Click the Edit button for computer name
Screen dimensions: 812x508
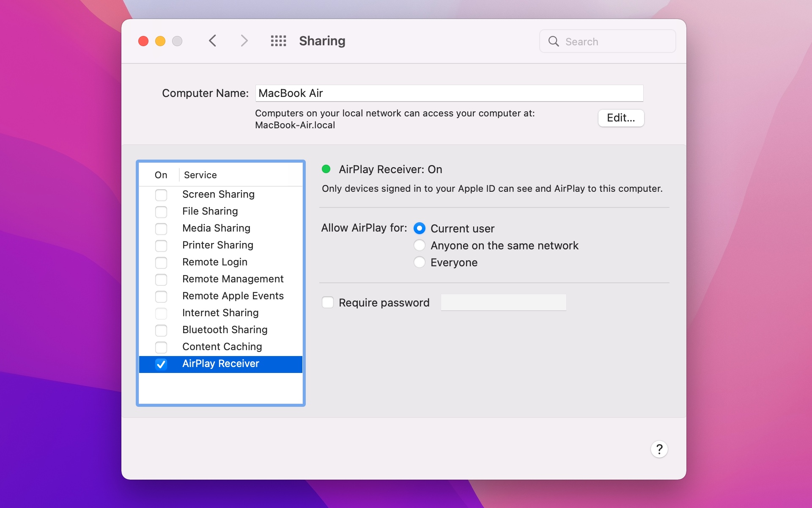tap(620, 118)
